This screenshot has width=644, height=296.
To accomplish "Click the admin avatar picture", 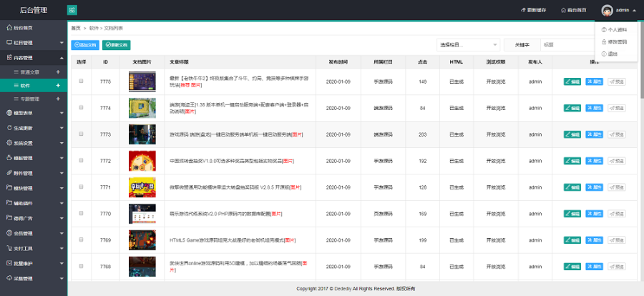I will coord(607,10).
